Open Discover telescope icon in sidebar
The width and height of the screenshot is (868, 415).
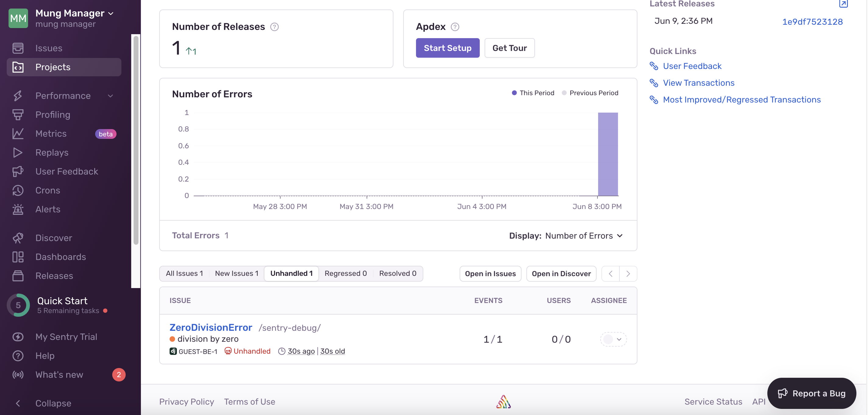(18, 238)
